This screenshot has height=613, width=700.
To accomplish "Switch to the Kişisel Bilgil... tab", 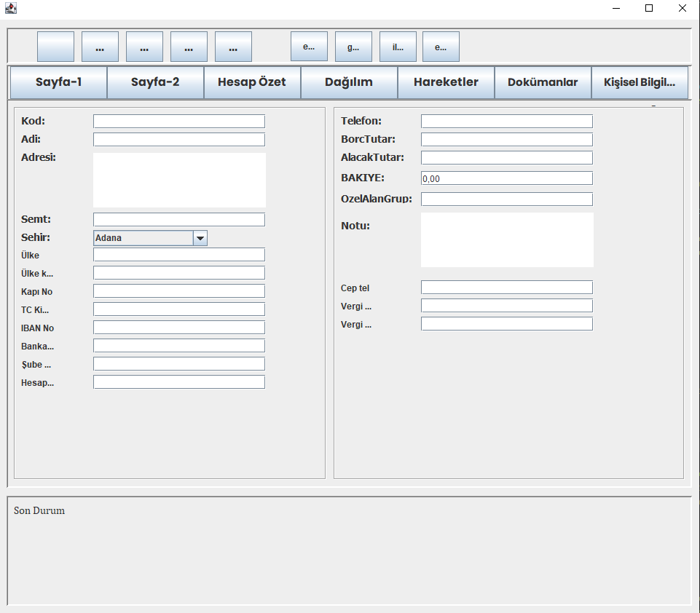I will 640,82.
